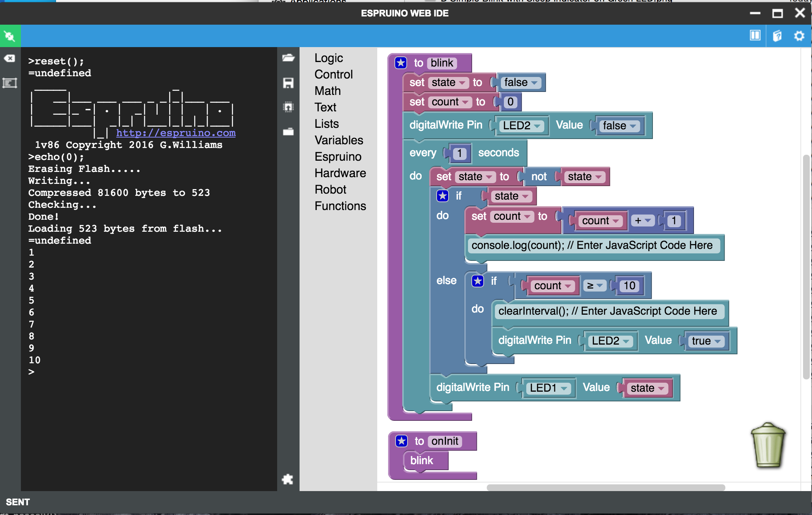This screenshot has width=812, height=515.
Task: Toggle graphical/code editor puzzle-piece icon
Action: coord(288,479)
